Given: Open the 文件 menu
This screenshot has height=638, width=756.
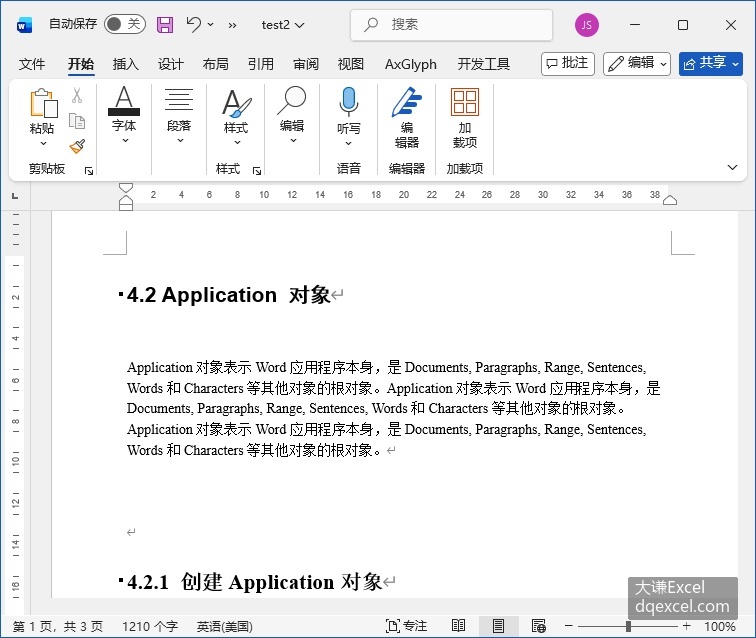Looking at the screenshot, I should [32, 64].
